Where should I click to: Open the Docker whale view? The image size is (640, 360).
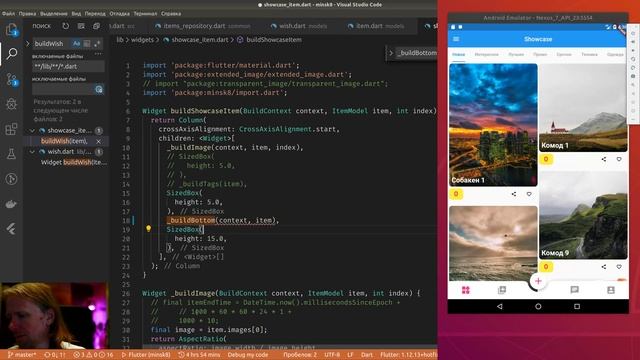pos(11,204)
